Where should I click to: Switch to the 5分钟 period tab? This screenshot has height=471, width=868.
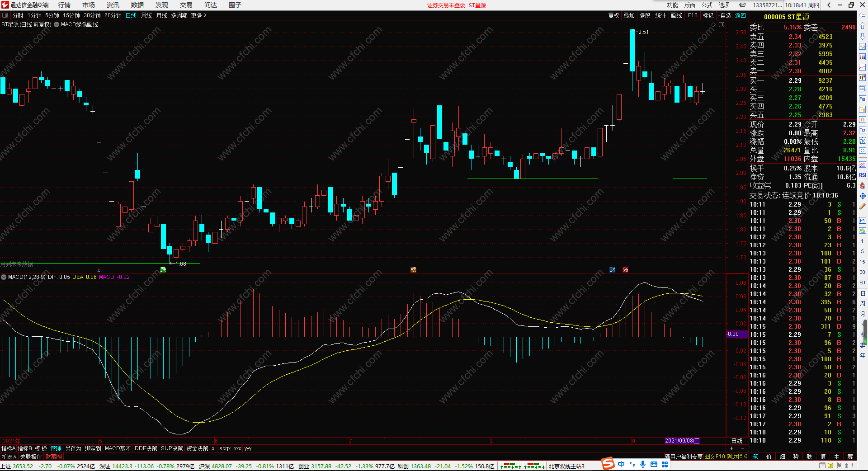coord(52,15)
